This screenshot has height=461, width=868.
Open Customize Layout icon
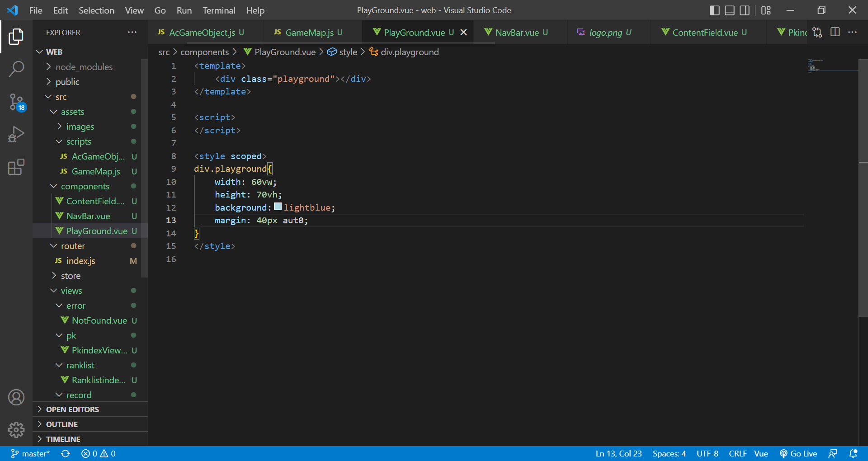point(766,10)
